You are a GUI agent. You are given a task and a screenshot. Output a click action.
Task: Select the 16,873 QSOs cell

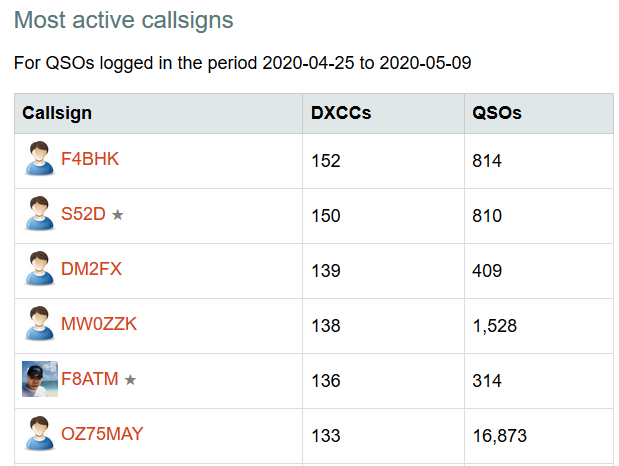[500, 436]
